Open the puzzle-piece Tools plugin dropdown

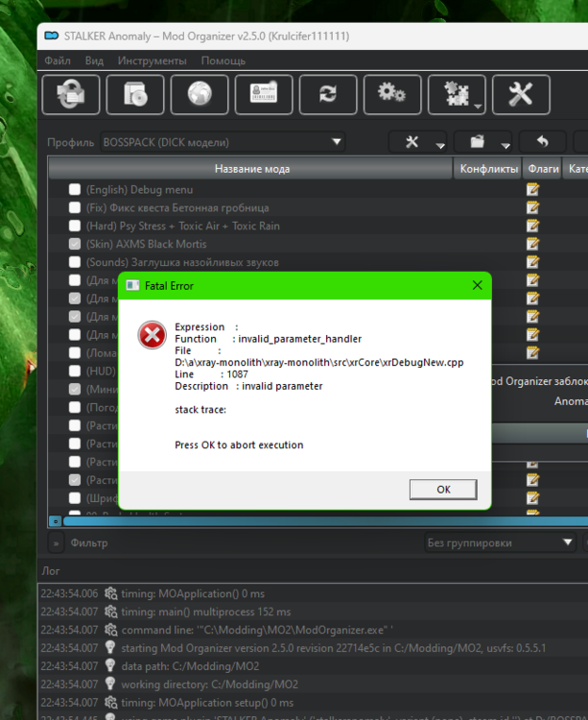(457, 95)
